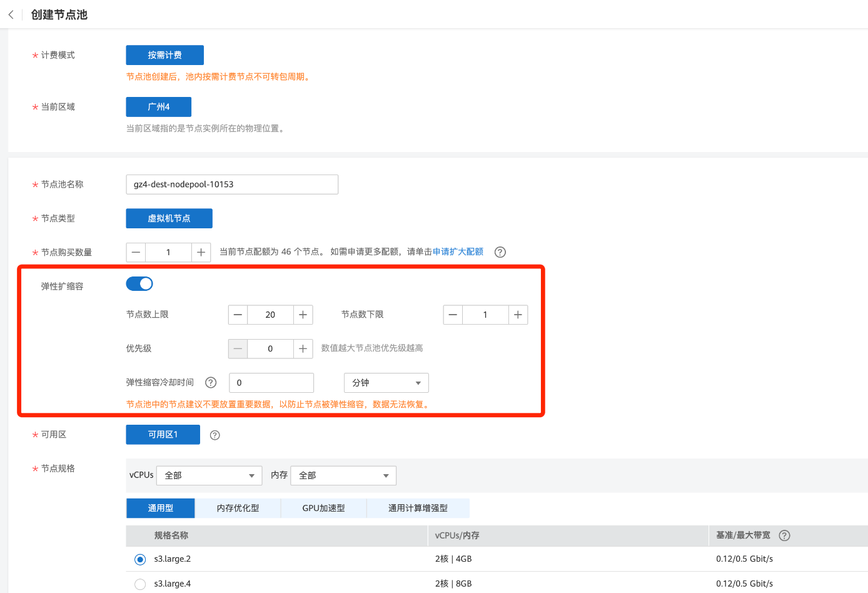Open the 内存 全部 dropdown

coord(343,475)
